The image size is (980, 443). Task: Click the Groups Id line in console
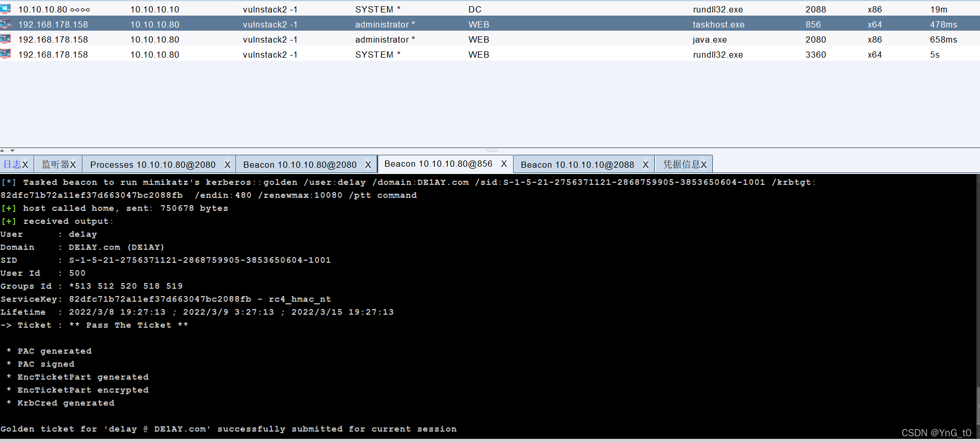point(91,286)
